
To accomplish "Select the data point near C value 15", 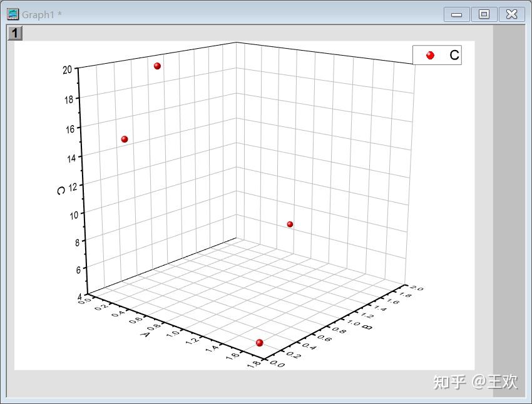I will coord(125,139).
